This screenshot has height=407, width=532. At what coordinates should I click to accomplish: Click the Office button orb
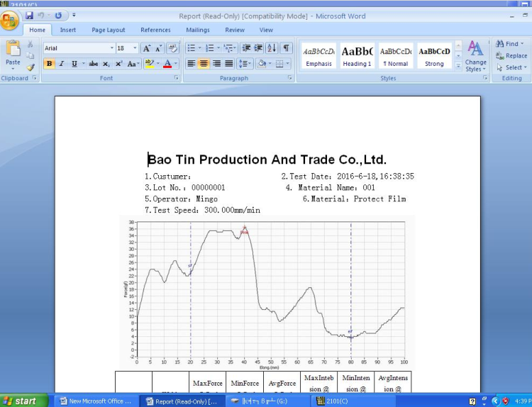point(9,21)
